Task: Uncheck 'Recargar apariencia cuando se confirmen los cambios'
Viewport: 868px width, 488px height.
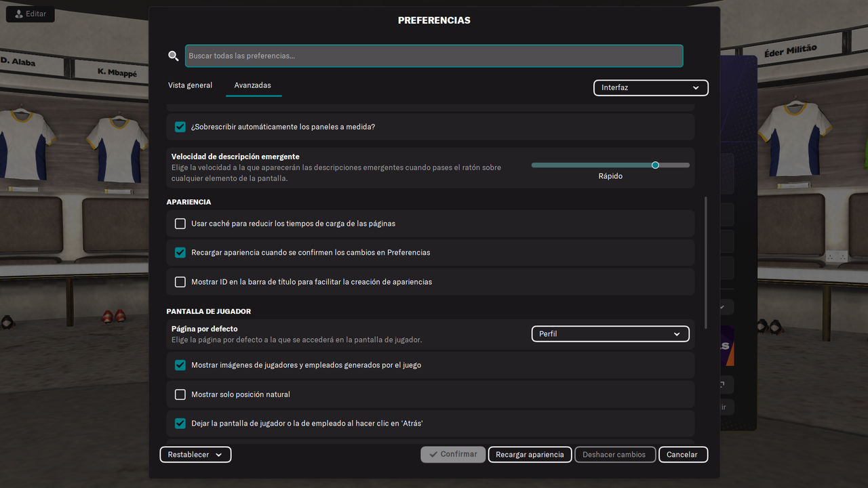Action: pos(180,253)
